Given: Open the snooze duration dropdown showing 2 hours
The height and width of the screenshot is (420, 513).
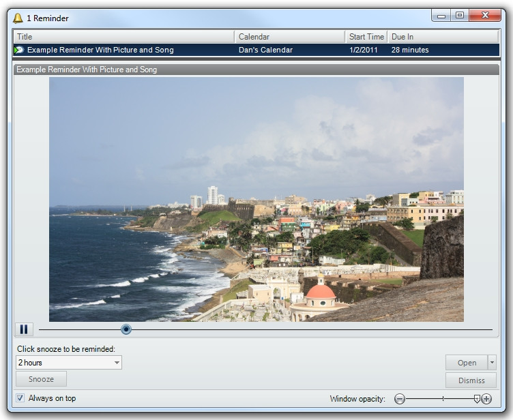Looking at the screenshot, I should click(x=69, y=363).
